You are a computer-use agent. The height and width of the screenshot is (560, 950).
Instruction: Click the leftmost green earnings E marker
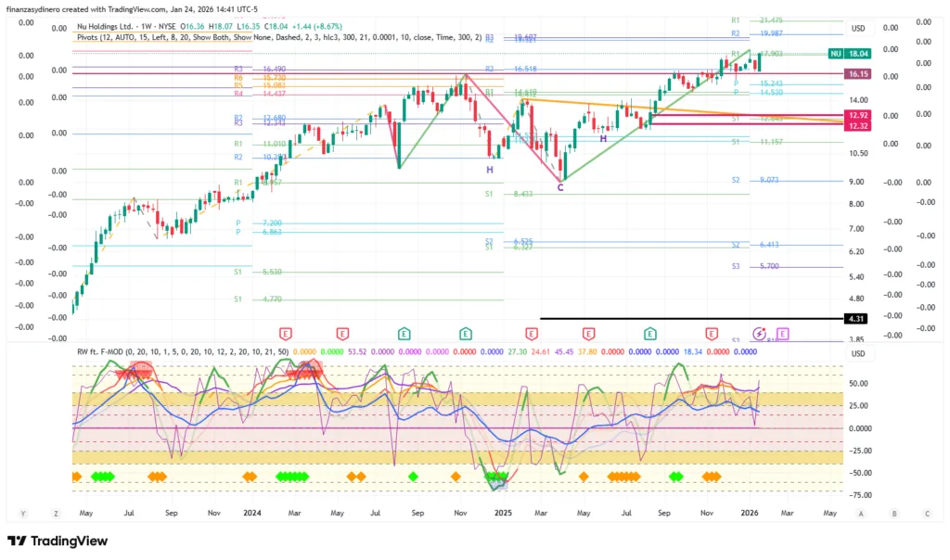pos(404,333)
